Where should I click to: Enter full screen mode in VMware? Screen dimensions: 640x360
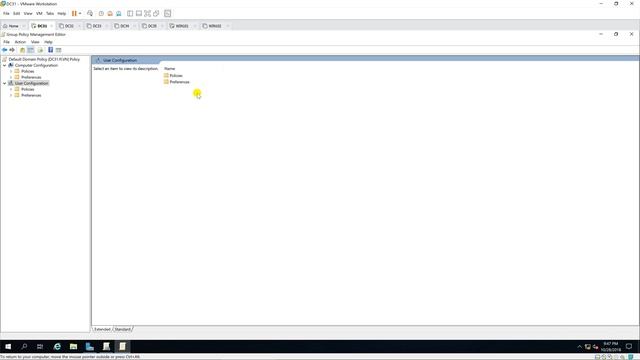pyautogui.click(x=147, y=13)
